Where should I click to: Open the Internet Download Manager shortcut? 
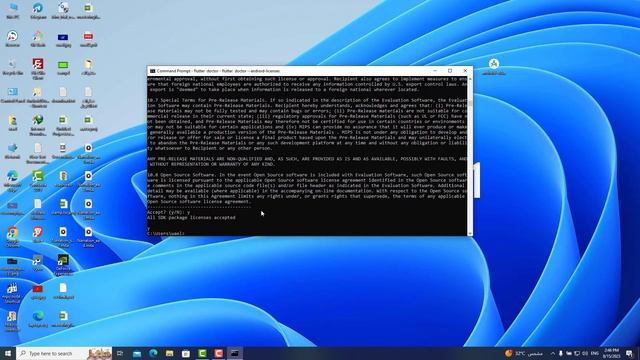pos(38,125)
